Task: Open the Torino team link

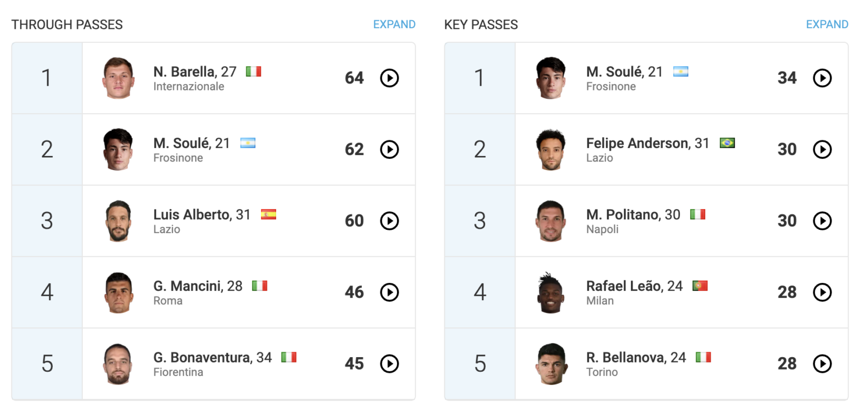Action: tap(602, 372)
